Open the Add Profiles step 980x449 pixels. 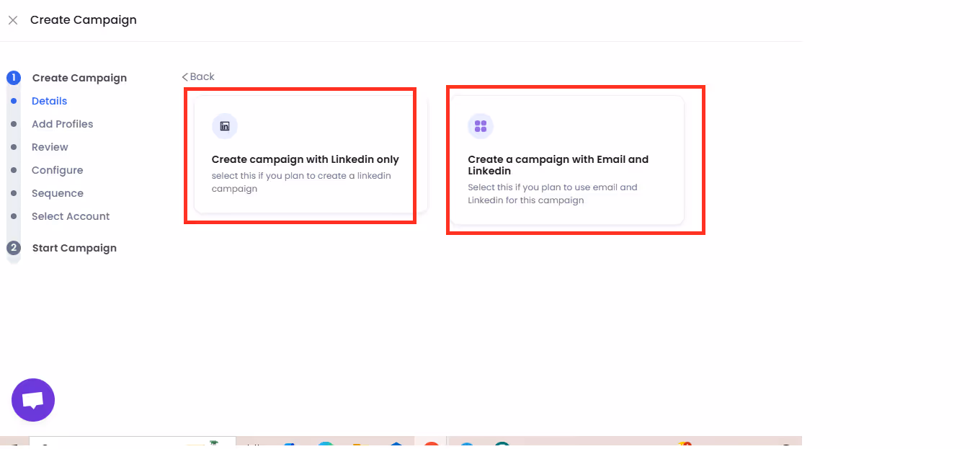point(62,124)
